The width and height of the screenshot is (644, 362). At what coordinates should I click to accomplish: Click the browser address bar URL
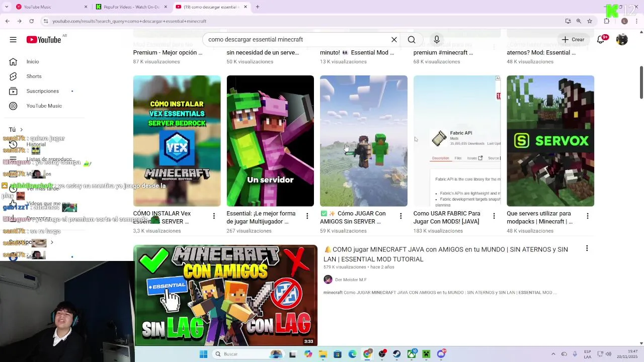click(x=129, y=21)
